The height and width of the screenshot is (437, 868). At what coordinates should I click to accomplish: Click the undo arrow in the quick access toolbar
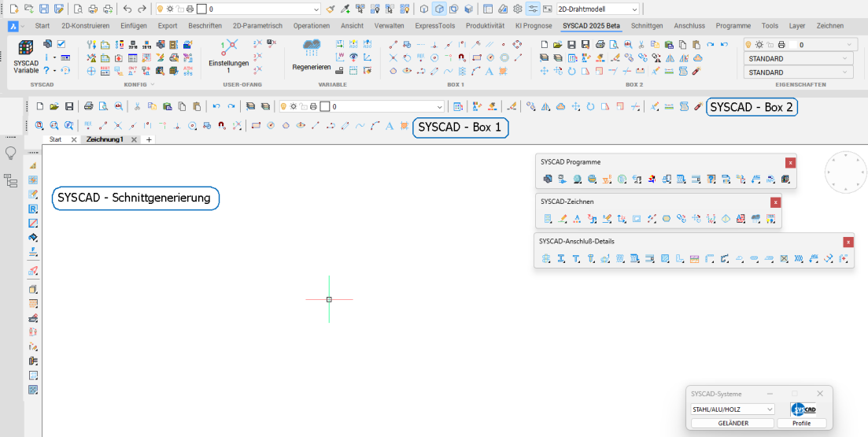point(127,9)
